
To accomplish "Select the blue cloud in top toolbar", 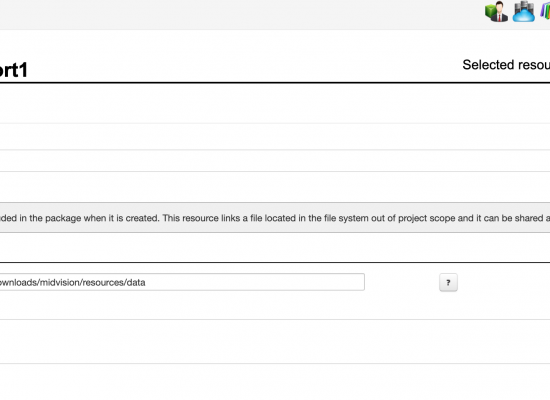I will [524, 15].
